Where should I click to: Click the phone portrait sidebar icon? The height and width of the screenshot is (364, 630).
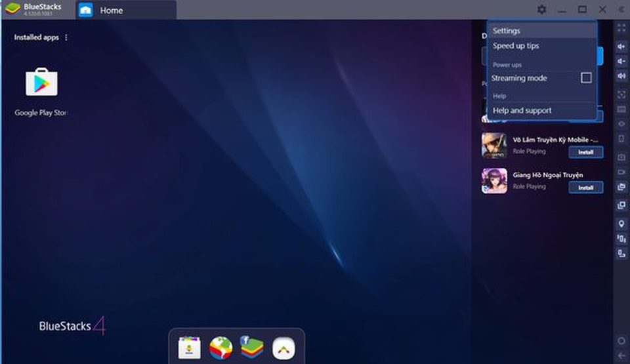[621, 138]
